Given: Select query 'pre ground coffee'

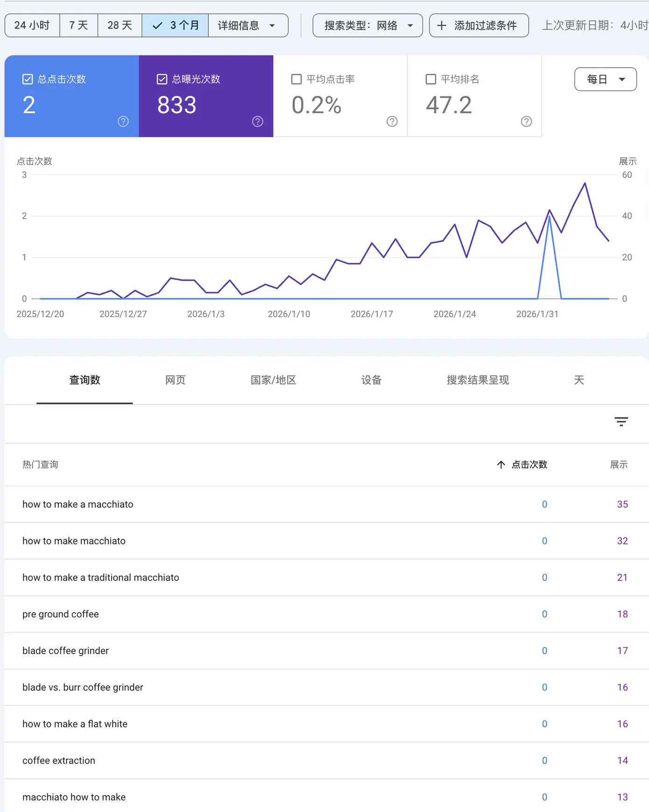Looking at the screenshot, I should (61, 614).
